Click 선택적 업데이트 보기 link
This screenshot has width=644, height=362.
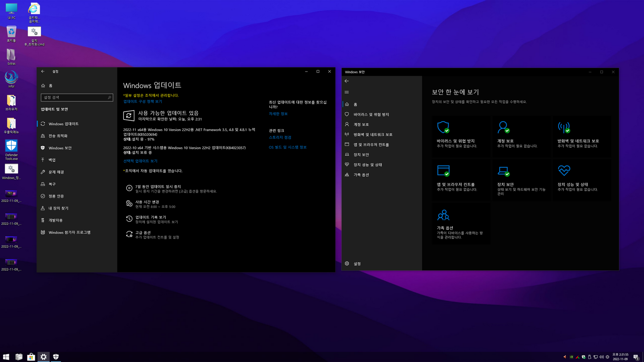(140, 161)
